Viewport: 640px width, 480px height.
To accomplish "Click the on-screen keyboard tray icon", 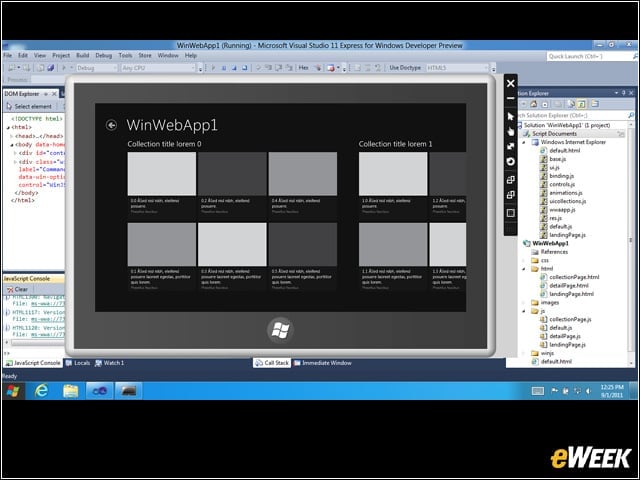I will 538,391.
